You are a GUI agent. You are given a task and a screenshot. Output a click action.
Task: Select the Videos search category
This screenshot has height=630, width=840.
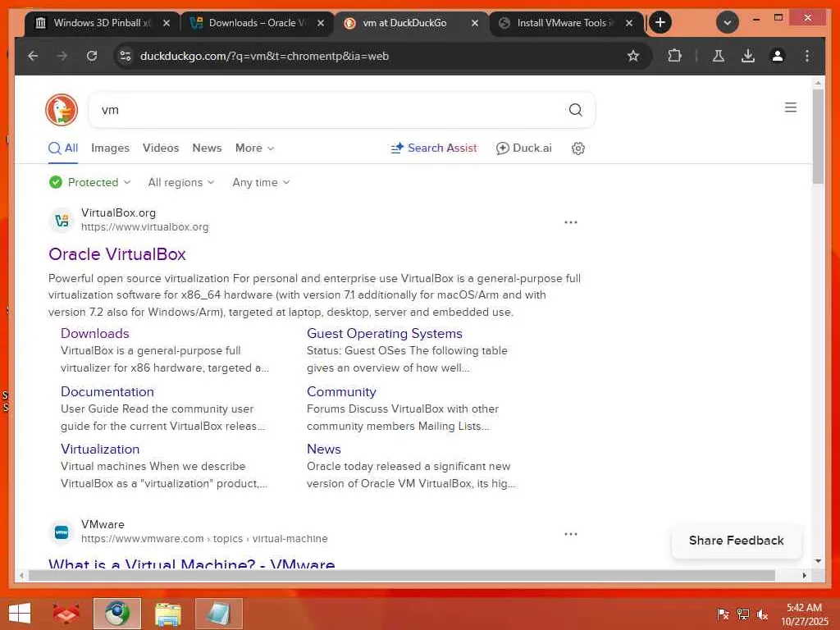coord(161,148)
